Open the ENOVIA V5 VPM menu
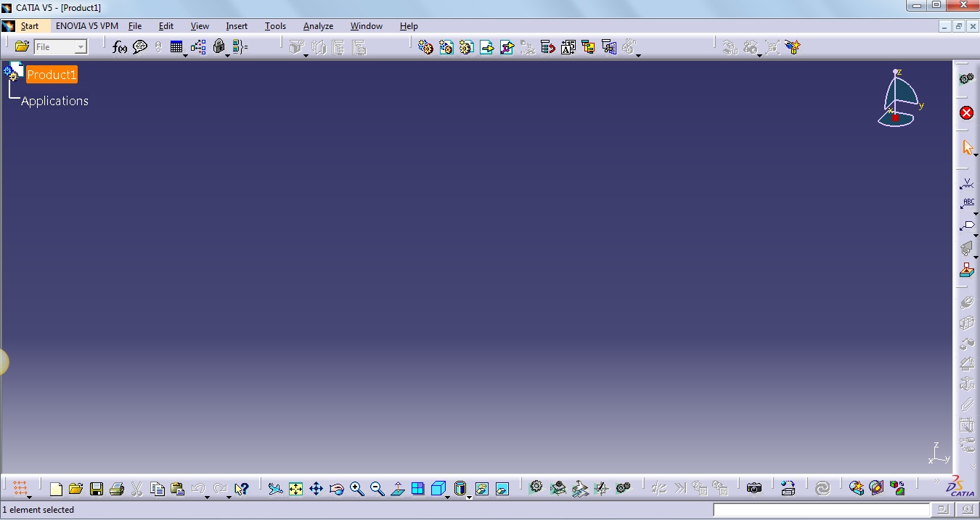 click(87, 26)
